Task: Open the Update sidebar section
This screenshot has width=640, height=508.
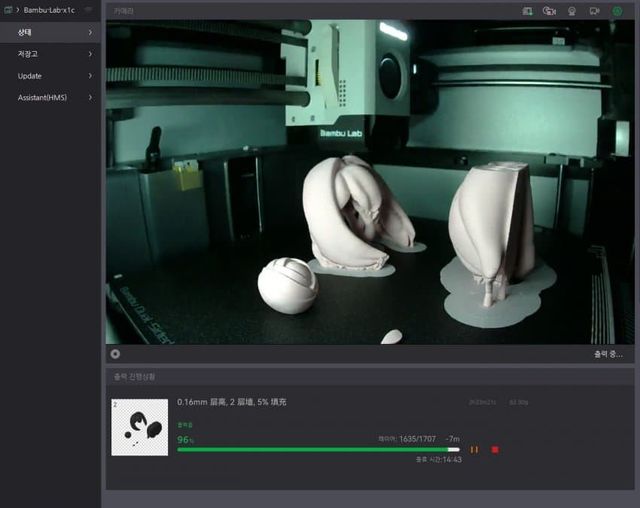Action: point(30,76)
